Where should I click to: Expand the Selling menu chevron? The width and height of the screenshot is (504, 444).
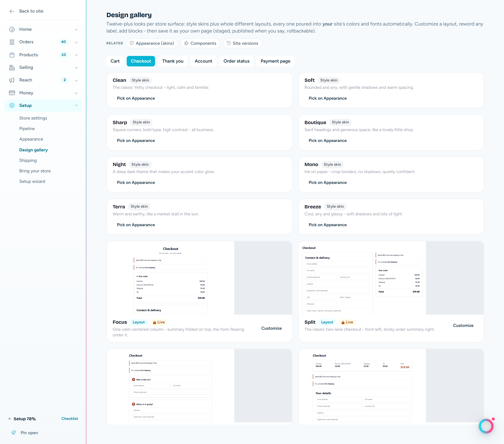76,68
